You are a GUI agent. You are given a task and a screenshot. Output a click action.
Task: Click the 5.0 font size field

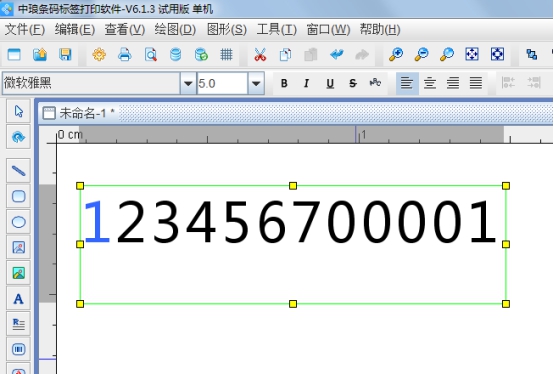click(x=222, y=83)
